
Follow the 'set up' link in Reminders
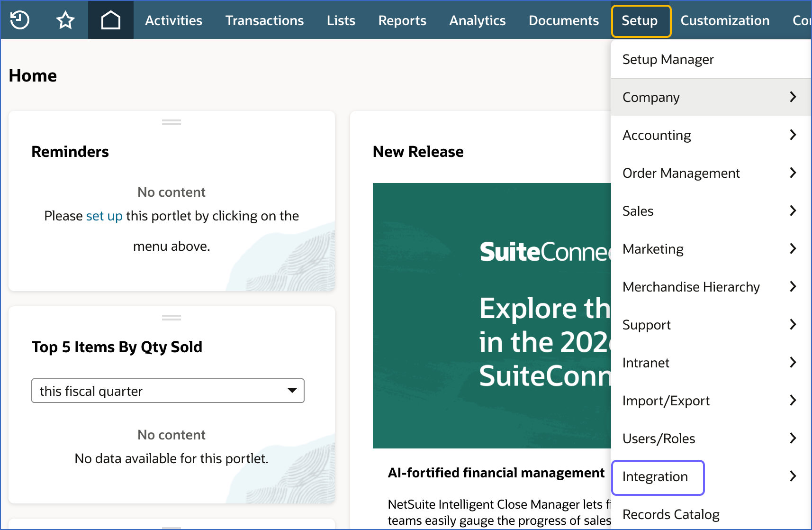click(x=104, y=216)
